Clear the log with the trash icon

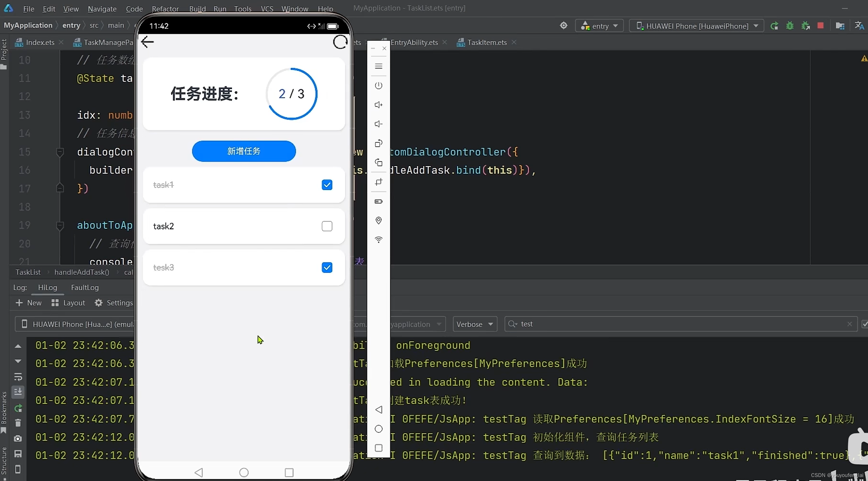pyautogui.click(x=18, y=423)
